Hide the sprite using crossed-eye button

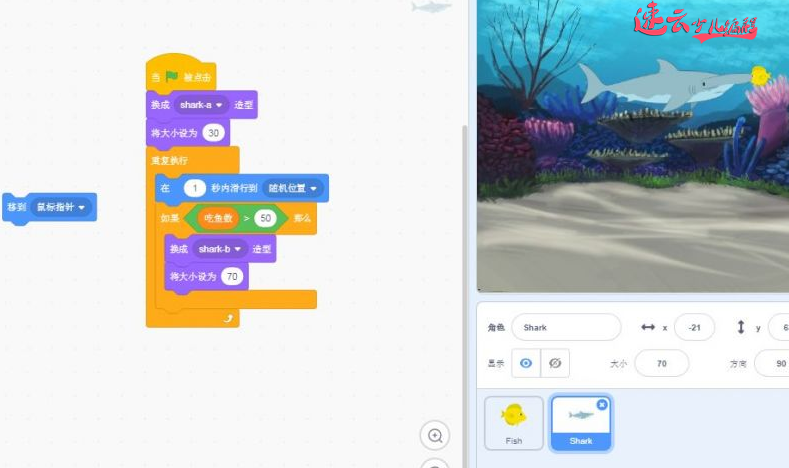(x=555, y=363)
